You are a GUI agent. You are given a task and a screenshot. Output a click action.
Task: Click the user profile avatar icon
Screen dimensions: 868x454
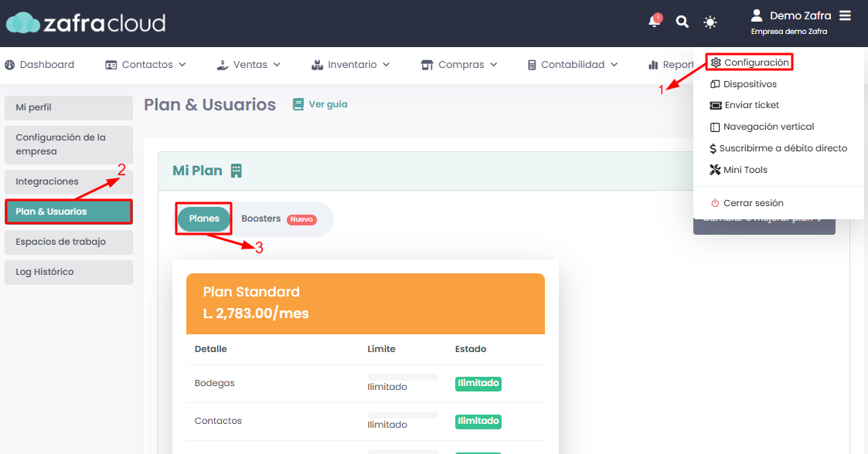point(756,15)
